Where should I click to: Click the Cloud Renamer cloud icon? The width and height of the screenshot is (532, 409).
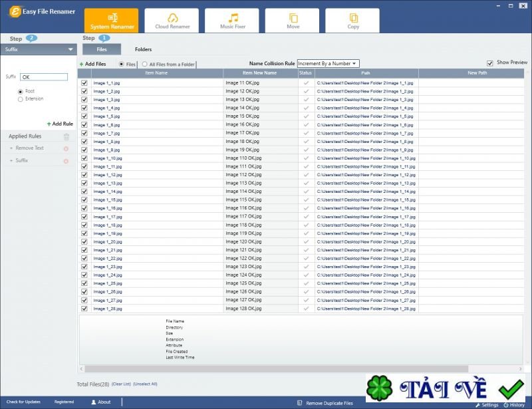pos(172,17)
